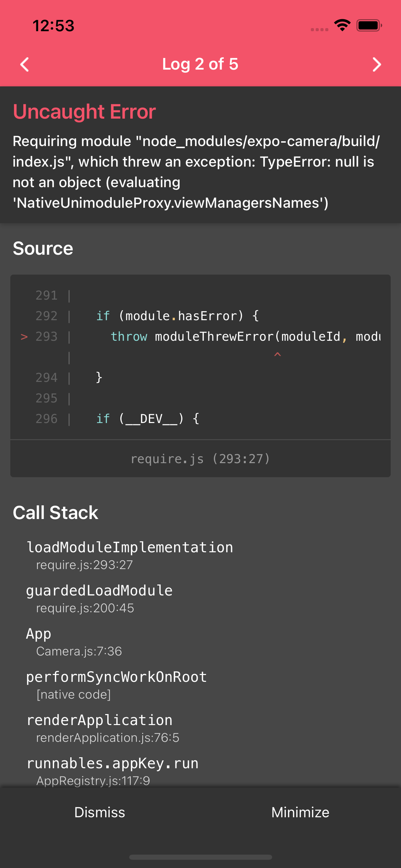Image resolution: width=401 pixels, height=868 pixels.
Task: Tap the home indicator bar
Action: tap(200, 857)
